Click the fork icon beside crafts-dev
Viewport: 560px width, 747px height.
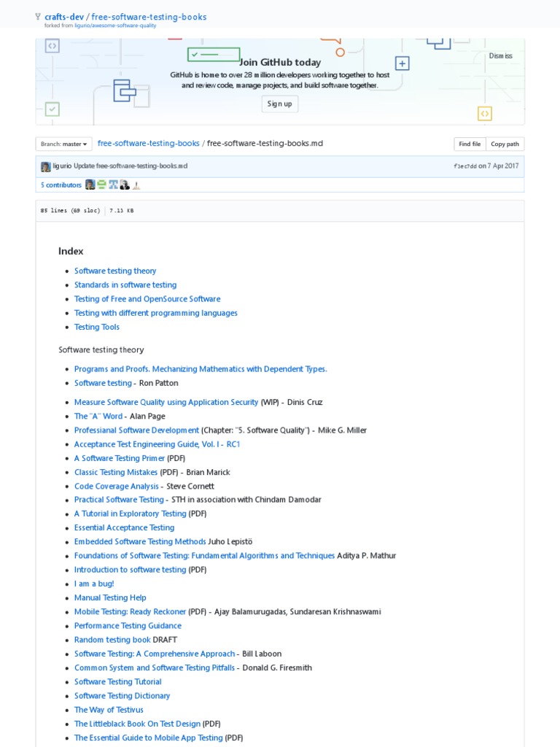[x=38, y=17]
